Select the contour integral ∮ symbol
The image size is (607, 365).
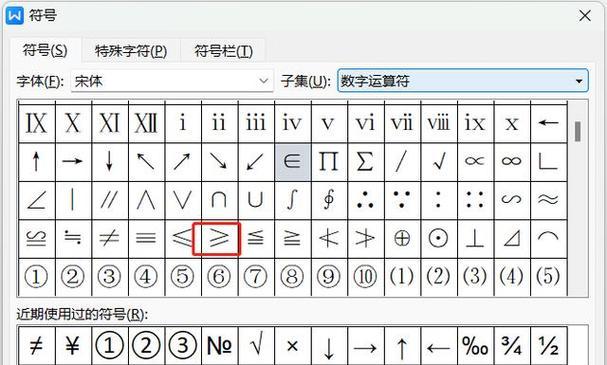click(x=329, y=200)
